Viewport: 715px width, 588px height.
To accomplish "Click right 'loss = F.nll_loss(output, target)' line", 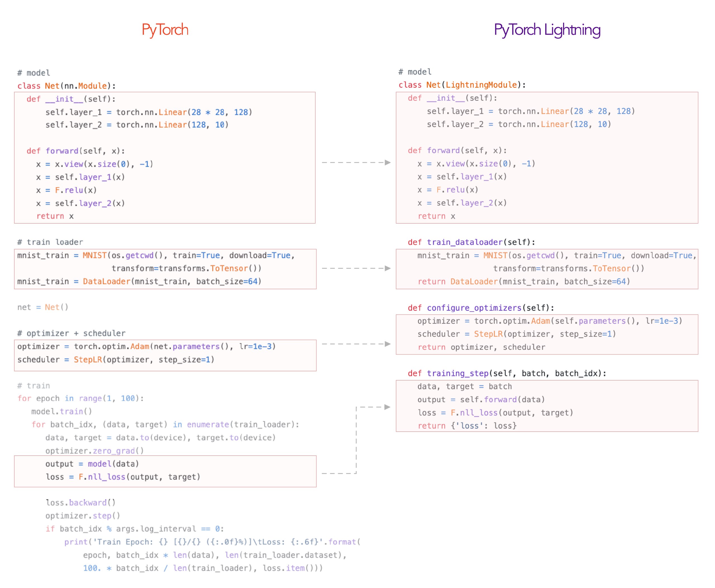I will click(x=495, y=413).
